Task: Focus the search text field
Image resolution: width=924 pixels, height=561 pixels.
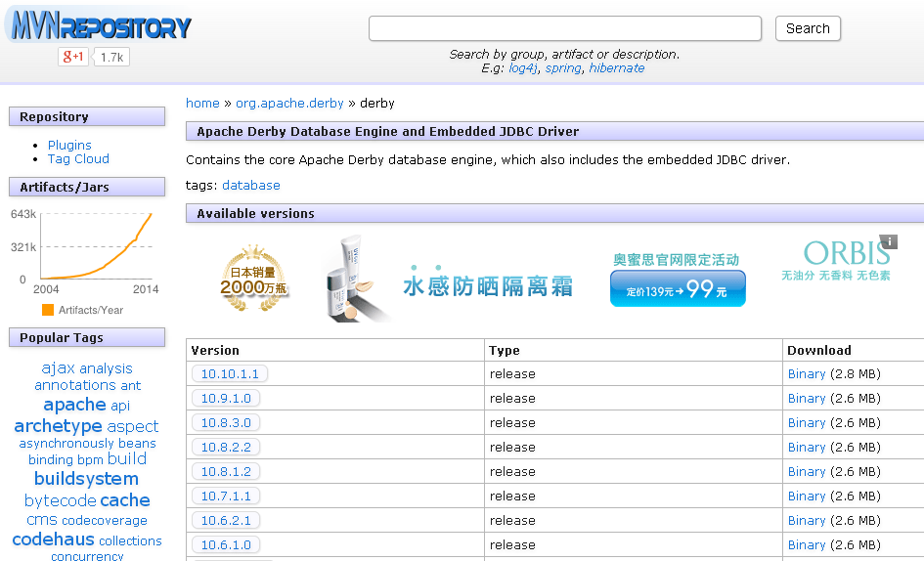Action: [x=565, y=28]
